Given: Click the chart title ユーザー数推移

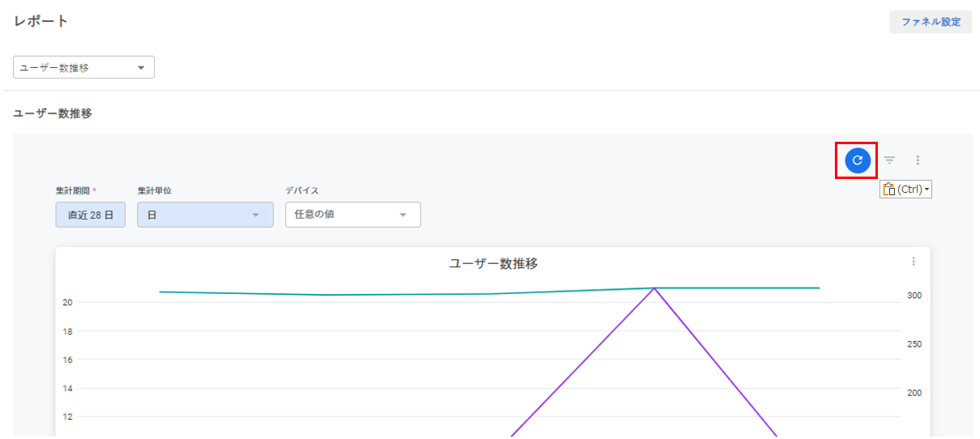Looking at the screenshot, I should coord(494,263).
